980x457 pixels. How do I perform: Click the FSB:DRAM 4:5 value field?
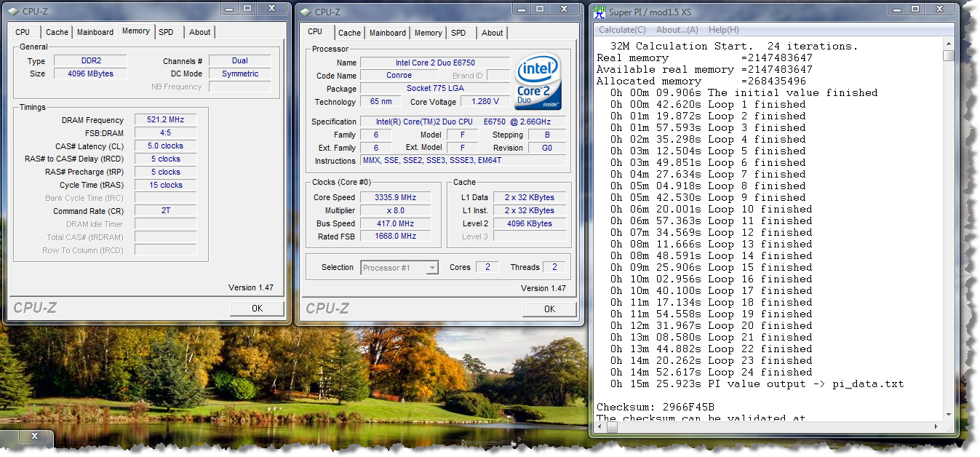(165, 133)
